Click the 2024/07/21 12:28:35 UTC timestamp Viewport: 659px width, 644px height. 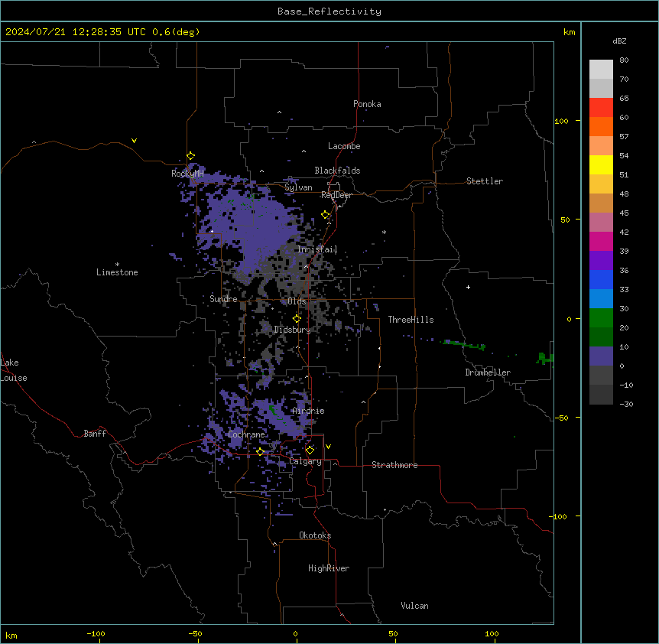tap(76, 32)
